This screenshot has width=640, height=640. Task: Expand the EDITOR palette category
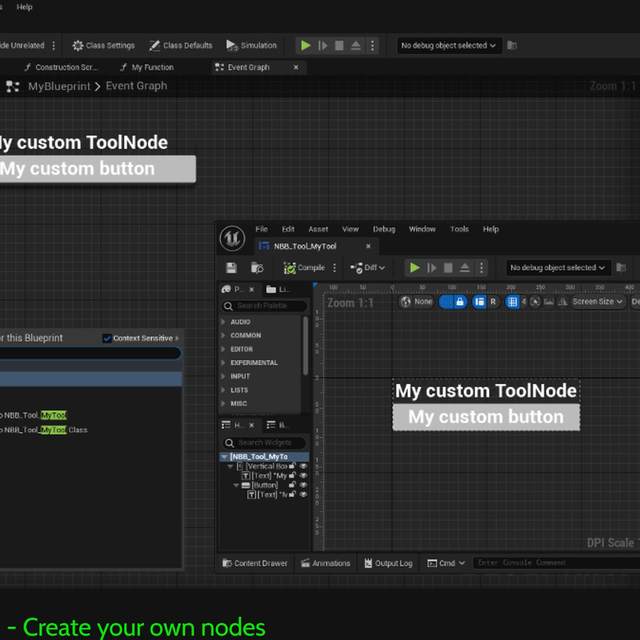click(223, 349)
